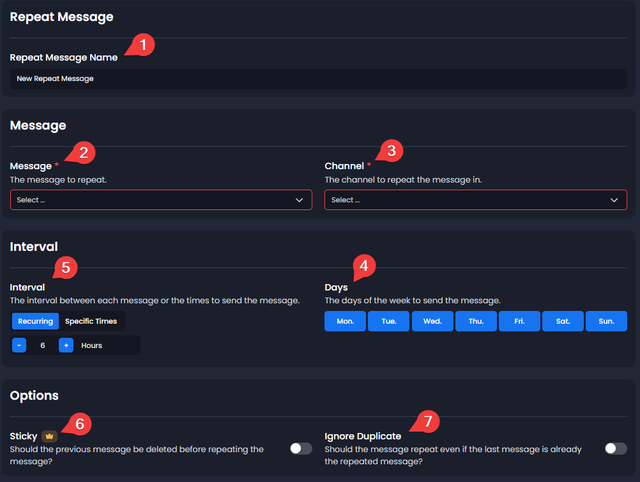Toggle the Fri. day button
The width and height of the screenshot is (640, 482).
pyautogui.click(x=519, y=321)
